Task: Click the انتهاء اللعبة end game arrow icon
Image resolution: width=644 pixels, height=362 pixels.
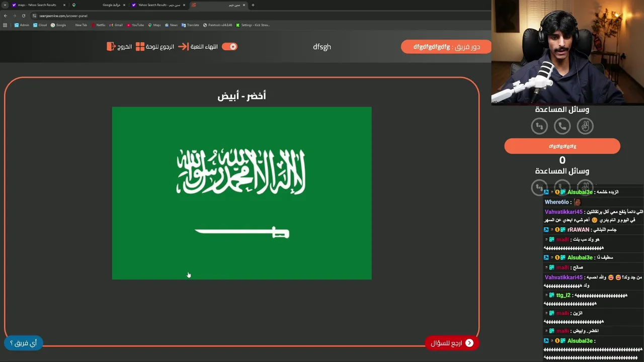Action: tap(183, 47)
